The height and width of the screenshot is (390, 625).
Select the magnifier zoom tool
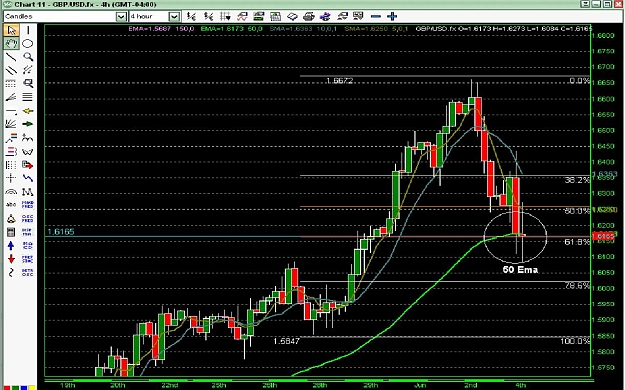tap(28, 57)
